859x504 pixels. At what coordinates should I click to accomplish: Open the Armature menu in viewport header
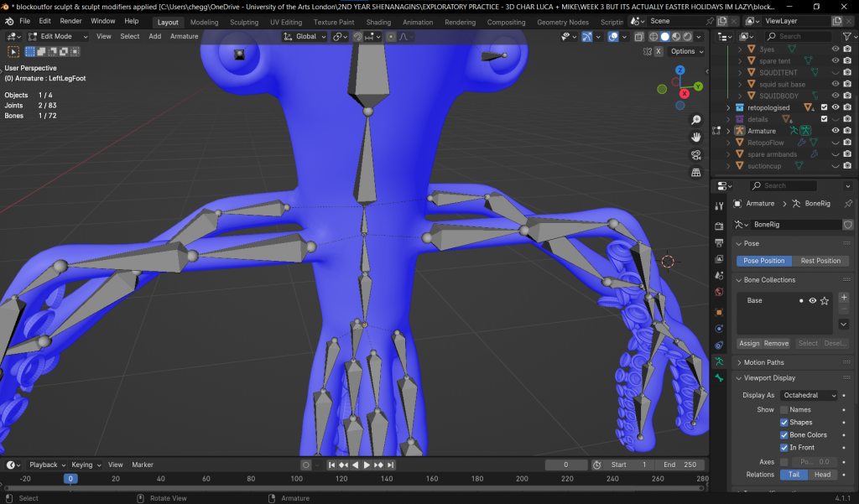pyautogui.click(x=184, y=37)
